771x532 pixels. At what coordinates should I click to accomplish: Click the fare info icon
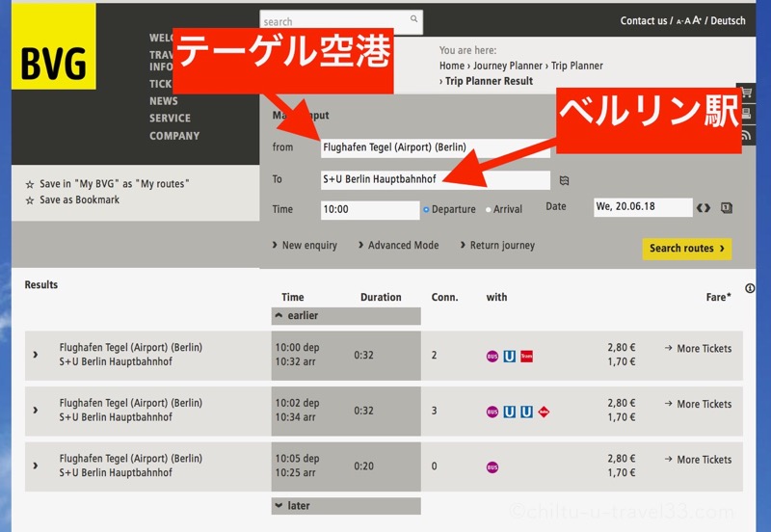point(750,288)
